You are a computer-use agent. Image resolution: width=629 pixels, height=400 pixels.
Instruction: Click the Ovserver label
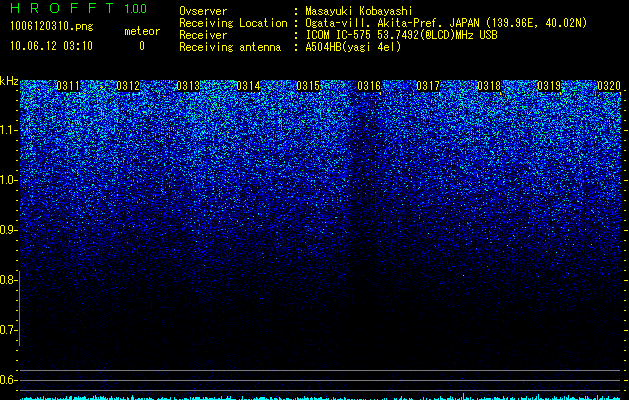pos(203,11)
